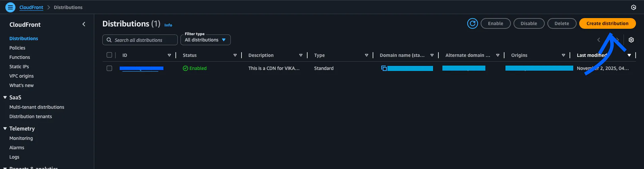This screenshot has height=169, width=644.
Task: Click the ID column header
Action: coord(125,55)
